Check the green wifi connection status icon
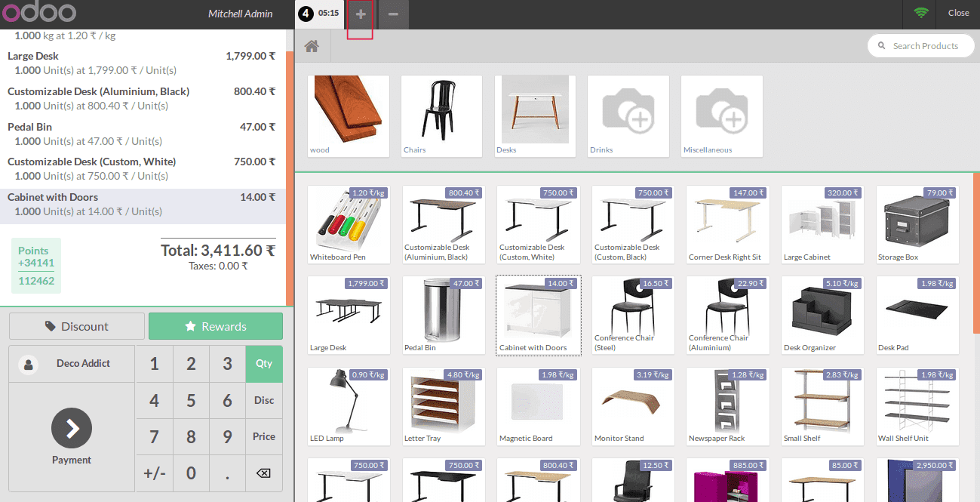980x502 pixels. point(920,13)
